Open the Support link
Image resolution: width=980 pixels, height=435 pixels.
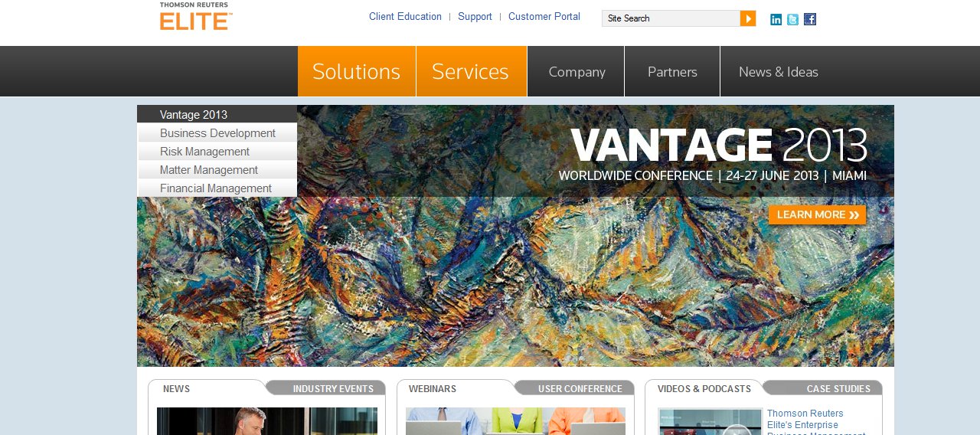coord(475,16)
